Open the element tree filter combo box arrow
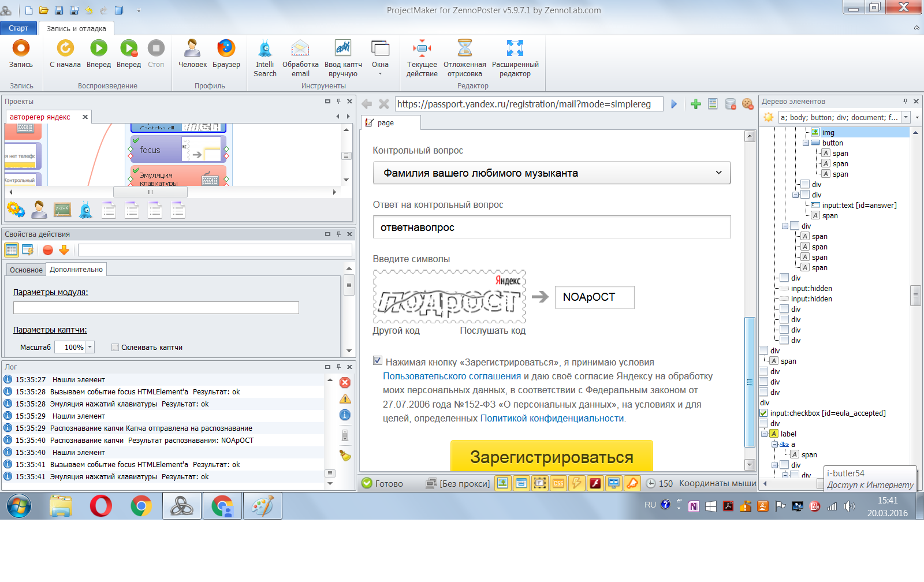 (906, 117)
